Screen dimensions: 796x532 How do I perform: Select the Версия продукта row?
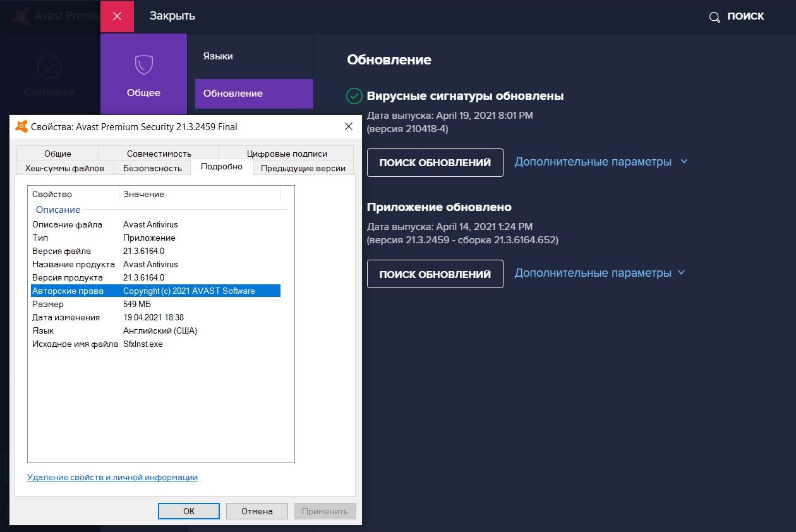[x=155, y=277]
